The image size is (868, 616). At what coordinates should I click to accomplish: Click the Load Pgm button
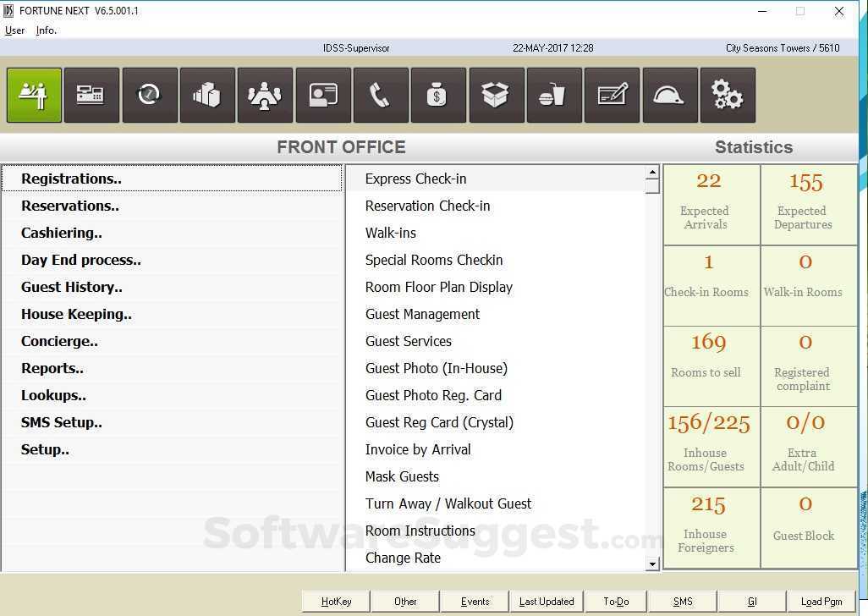coord(821,601)
